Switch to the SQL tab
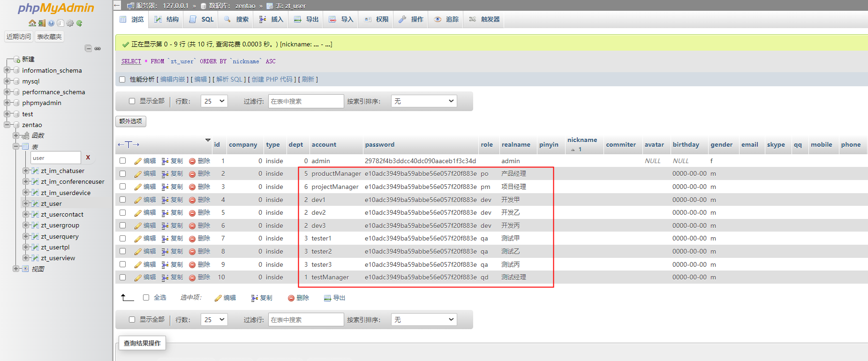 (202, 19)
